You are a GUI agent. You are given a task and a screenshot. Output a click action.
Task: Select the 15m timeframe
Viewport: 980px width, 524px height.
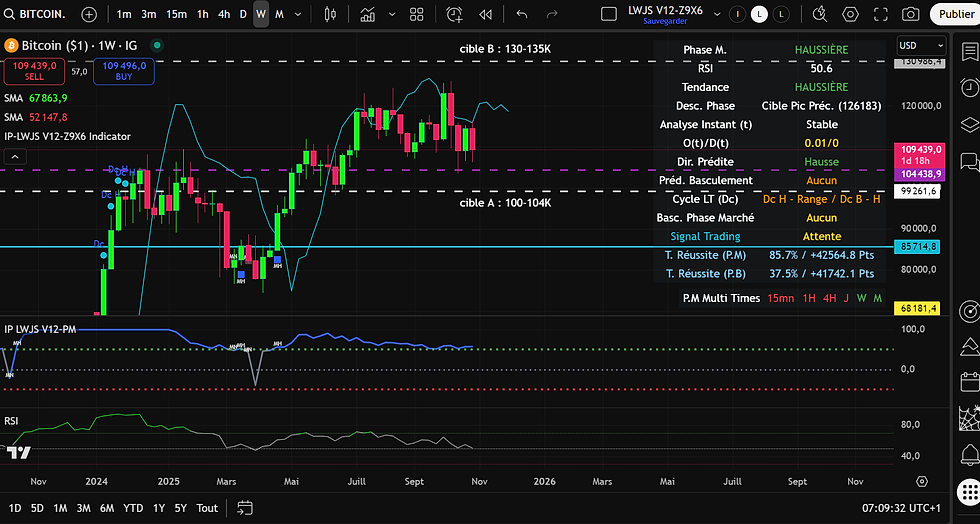176,14
